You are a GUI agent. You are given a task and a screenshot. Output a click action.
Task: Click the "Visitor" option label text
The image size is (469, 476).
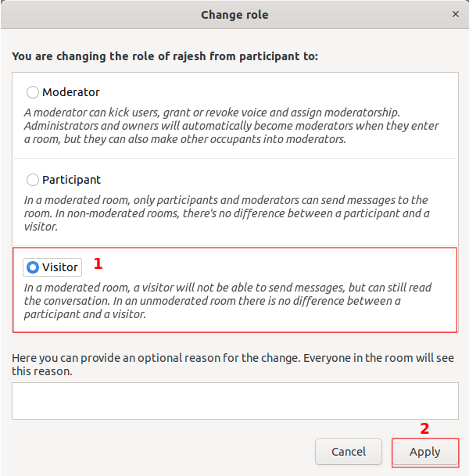point(60,267)
